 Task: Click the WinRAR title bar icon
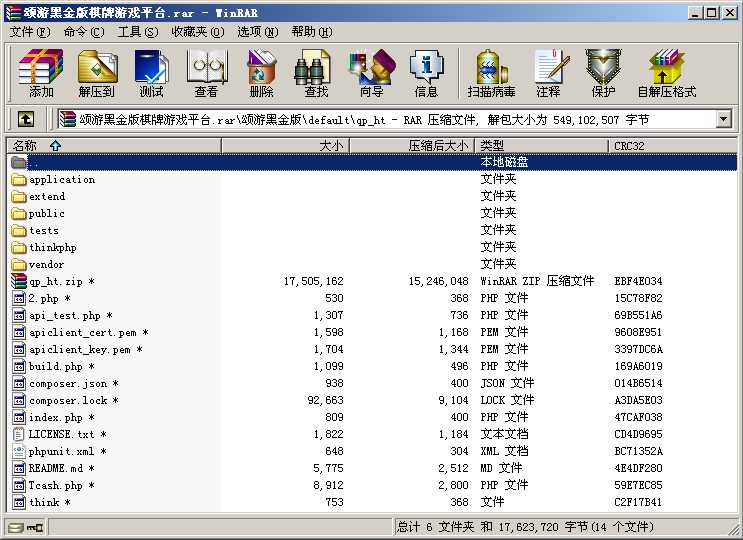click(13, 13)
